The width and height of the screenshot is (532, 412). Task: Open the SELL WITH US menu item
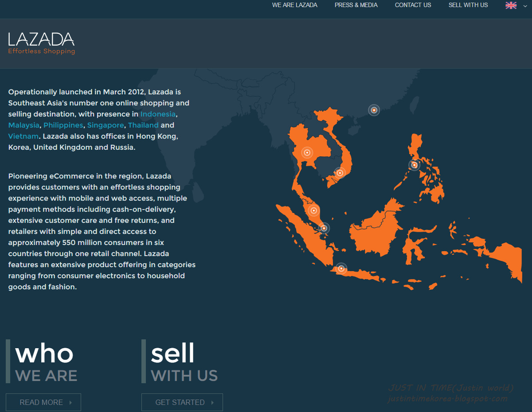[x=468, y=5]
